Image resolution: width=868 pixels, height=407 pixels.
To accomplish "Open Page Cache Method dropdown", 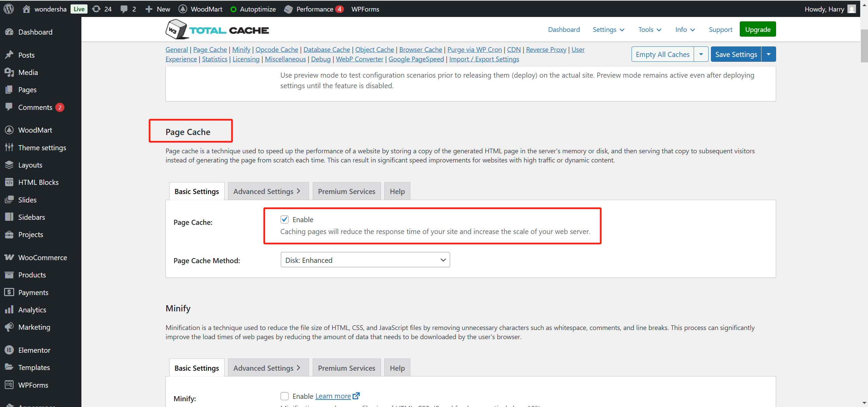I will 365,260.
